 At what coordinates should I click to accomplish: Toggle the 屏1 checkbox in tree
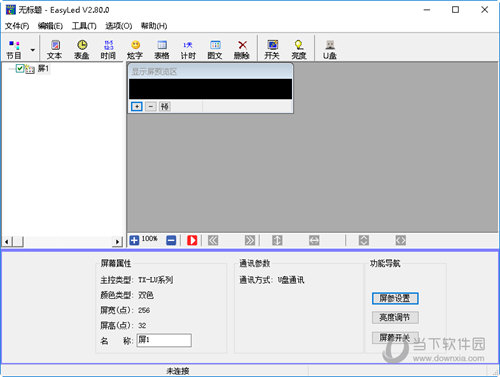click(x=20, y=69)
